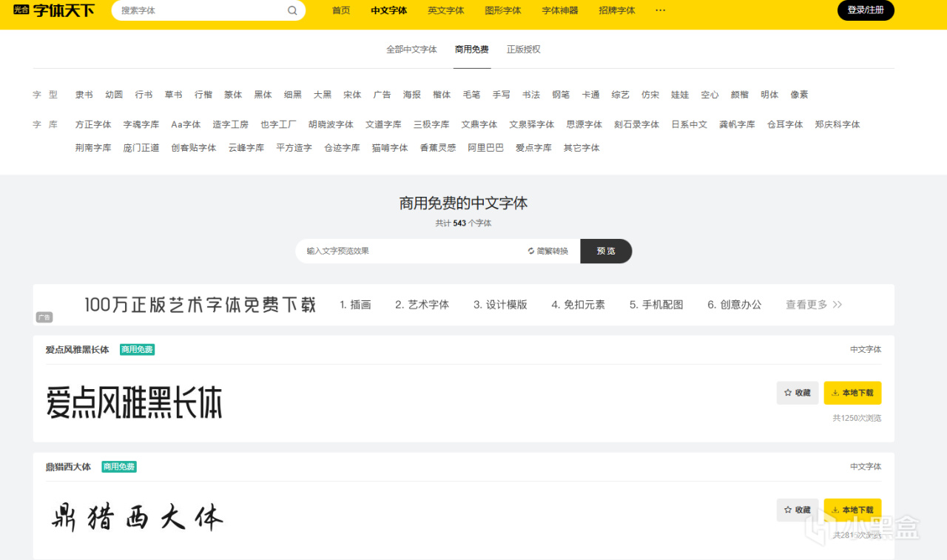The height and width of the screenshot is (560, 947).
Task: Open 图形字体 in the top navigation
Action: (x=503, y=10)
